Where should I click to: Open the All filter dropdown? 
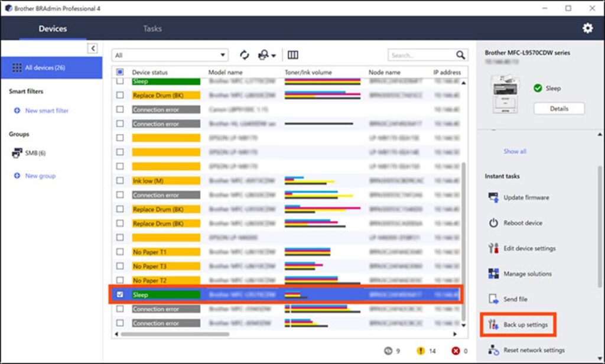click(170, 55)
